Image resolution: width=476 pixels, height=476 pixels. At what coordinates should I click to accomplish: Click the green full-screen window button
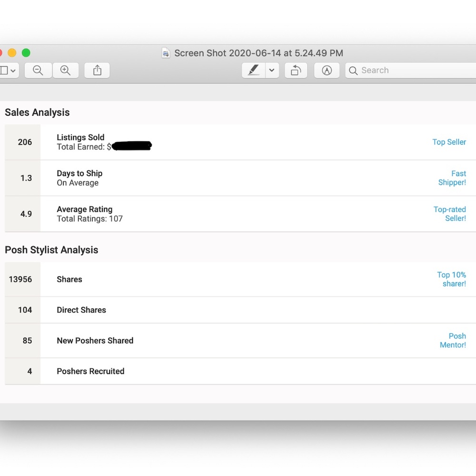26,53
